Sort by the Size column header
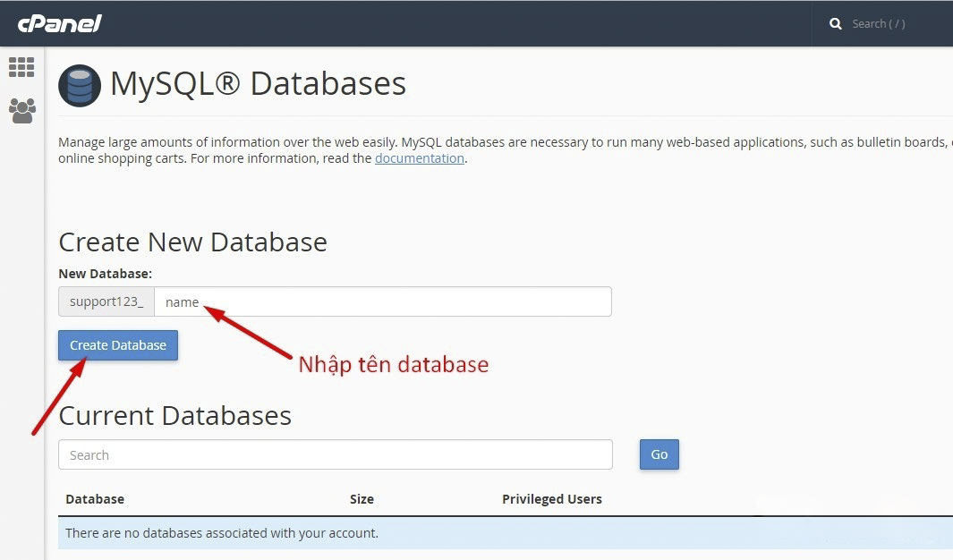The width and height of the screenshot is (953, 560). (362, 499)
